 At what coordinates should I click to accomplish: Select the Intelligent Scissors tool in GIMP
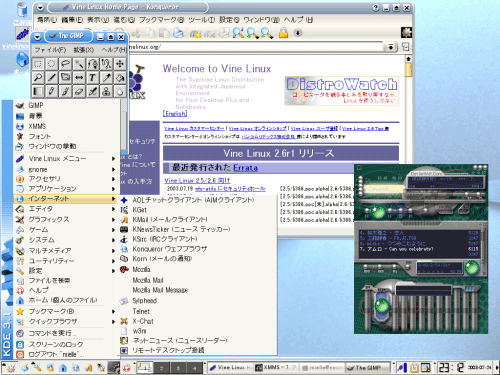106,64
